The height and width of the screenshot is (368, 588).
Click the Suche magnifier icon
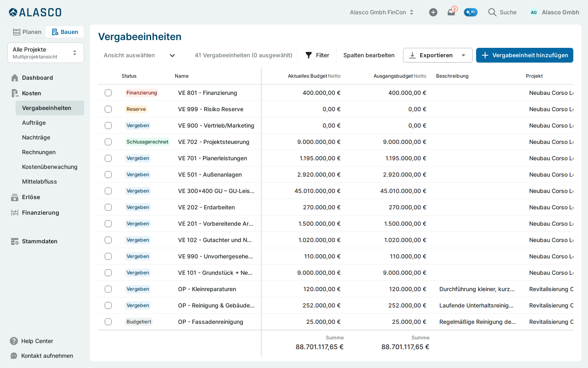pos(492,12)
